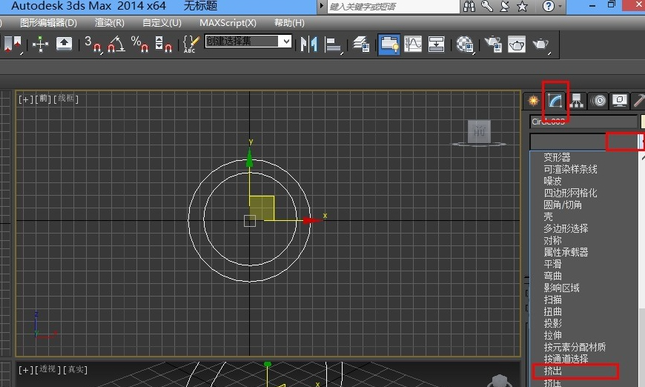Open the 渲染(R) menu
The height and width of the screenshot is (387, 645).
point(109,23)
